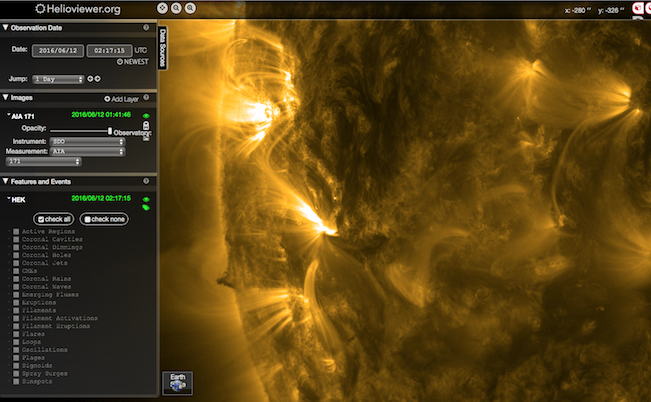Toggle HEK event labels tag icon
The image size is (651, 402).
click(x=146, y=207)
